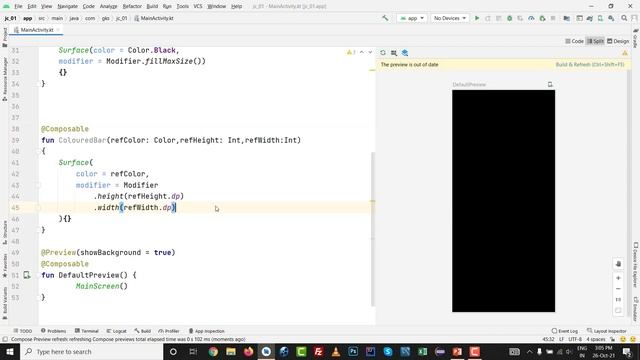Open Project Structure folder icon
This screenshot has height=360, width=640.
click(567, 18)
